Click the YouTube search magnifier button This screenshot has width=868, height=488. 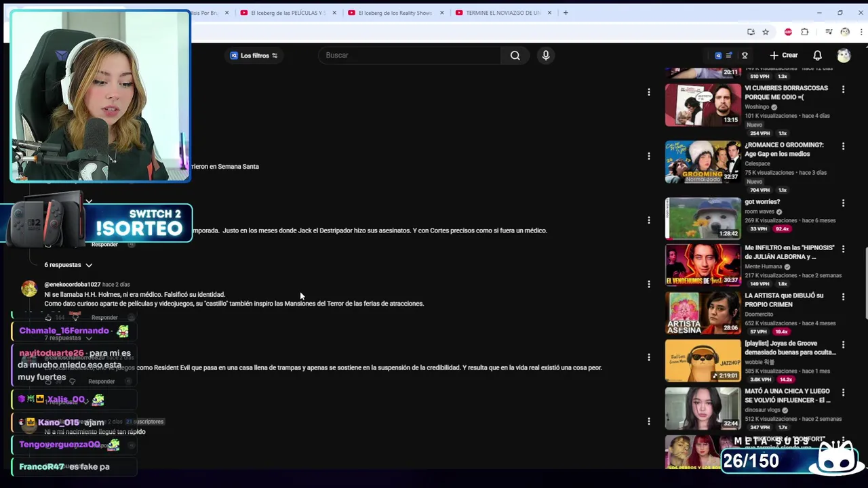(x=515, y=56)
